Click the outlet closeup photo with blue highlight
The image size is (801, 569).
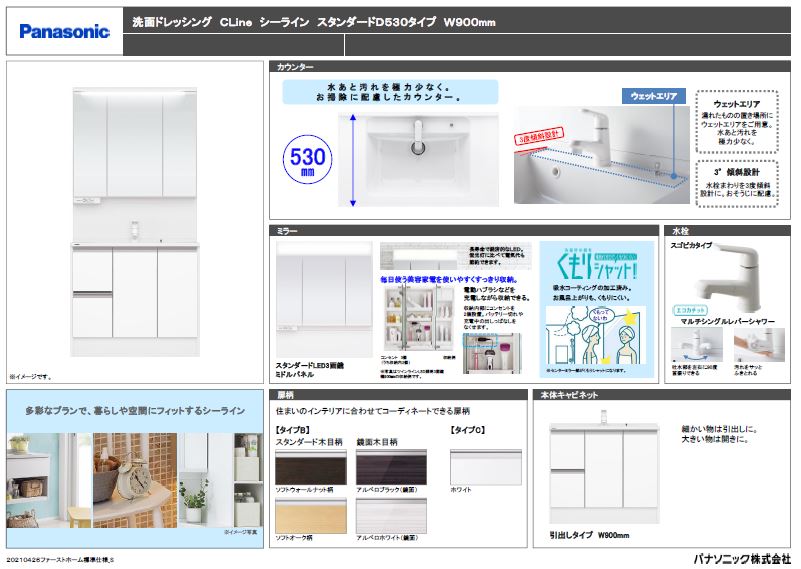(492, 353)
